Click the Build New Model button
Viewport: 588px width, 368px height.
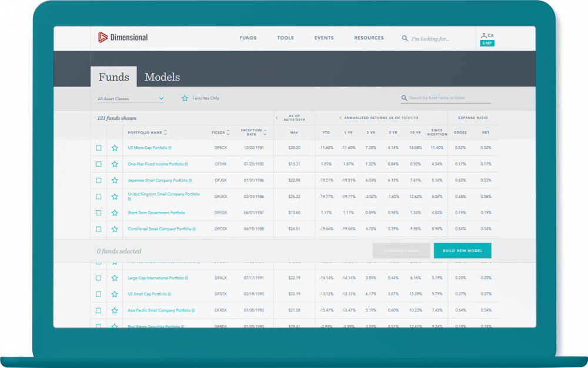tap(462, 251)
